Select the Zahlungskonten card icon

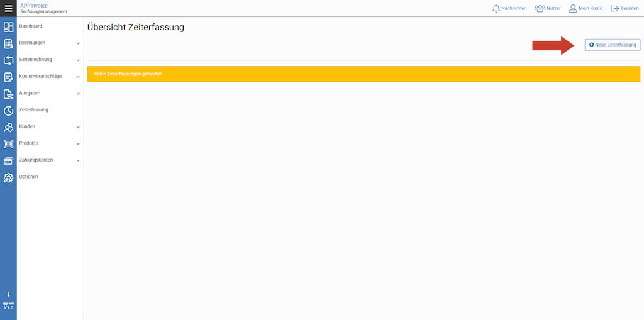[8, 161]
